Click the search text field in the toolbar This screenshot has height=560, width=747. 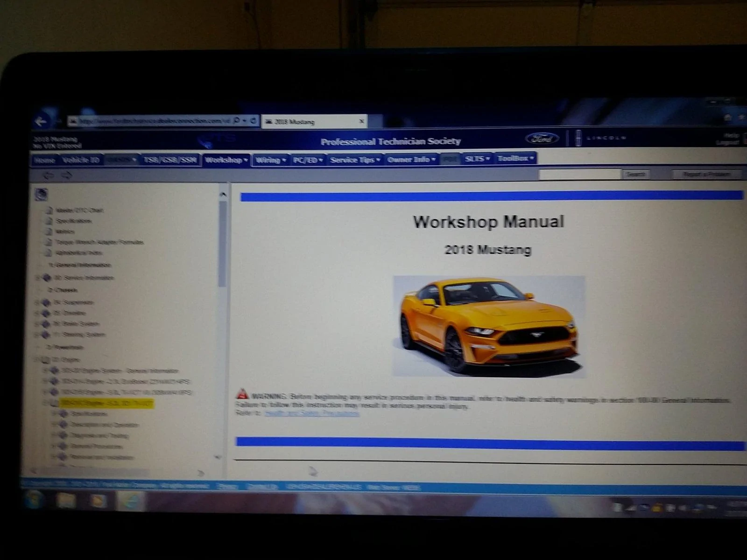click(579, 174)
